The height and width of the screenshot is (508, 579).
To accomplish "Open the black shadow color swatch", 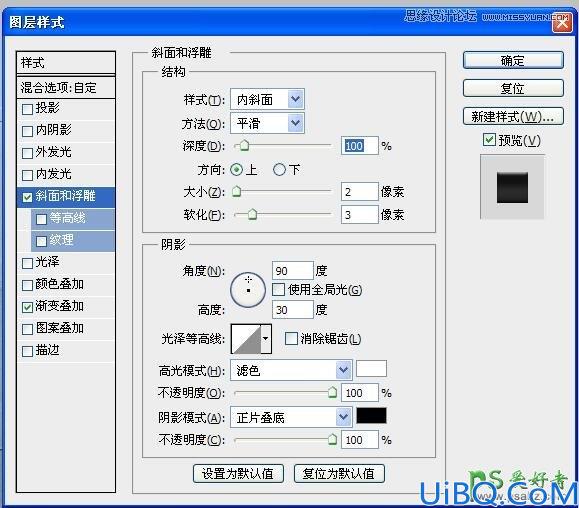I will click(371, 416).
